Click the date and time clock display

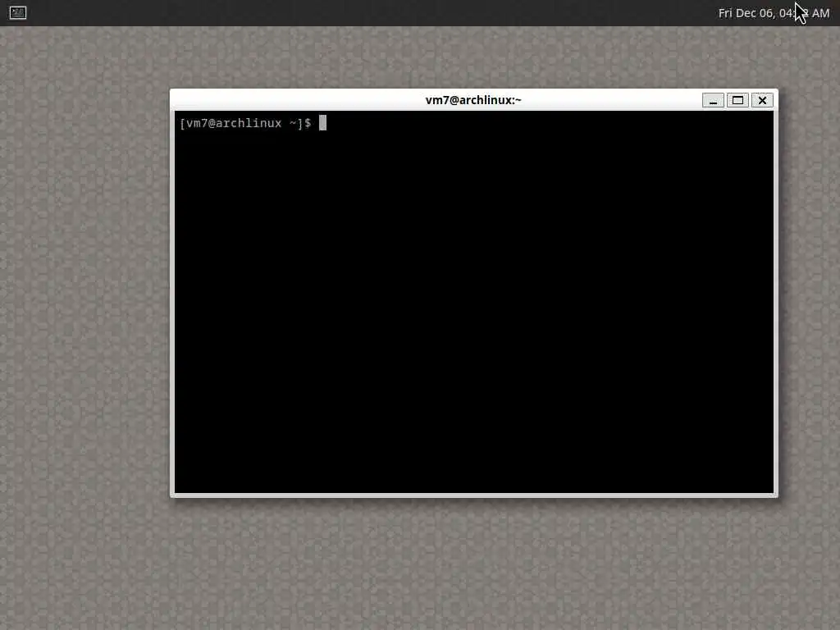[774, 13]
